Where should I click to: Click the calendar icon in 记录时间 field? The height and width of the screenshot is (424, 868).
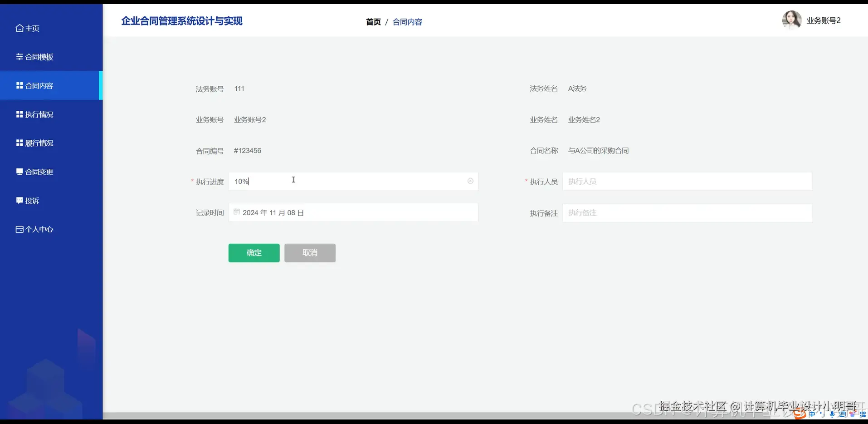237,211
